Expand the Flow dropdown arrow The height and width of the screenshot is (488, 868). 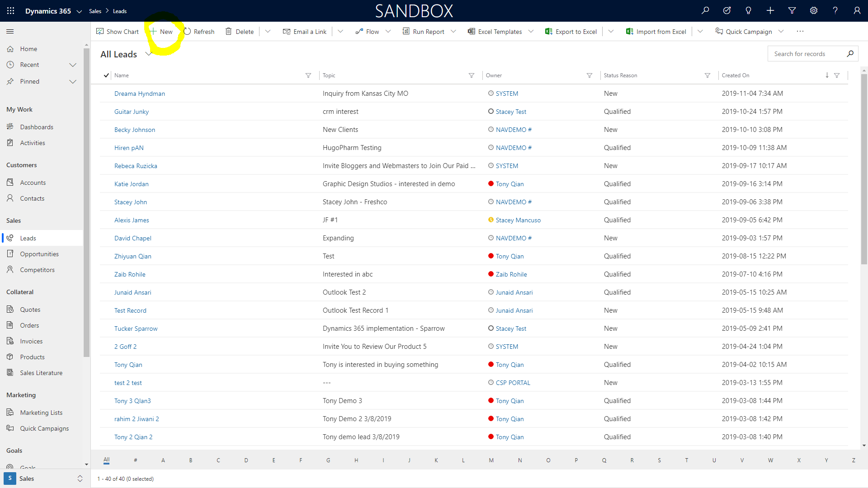point(388,31)
